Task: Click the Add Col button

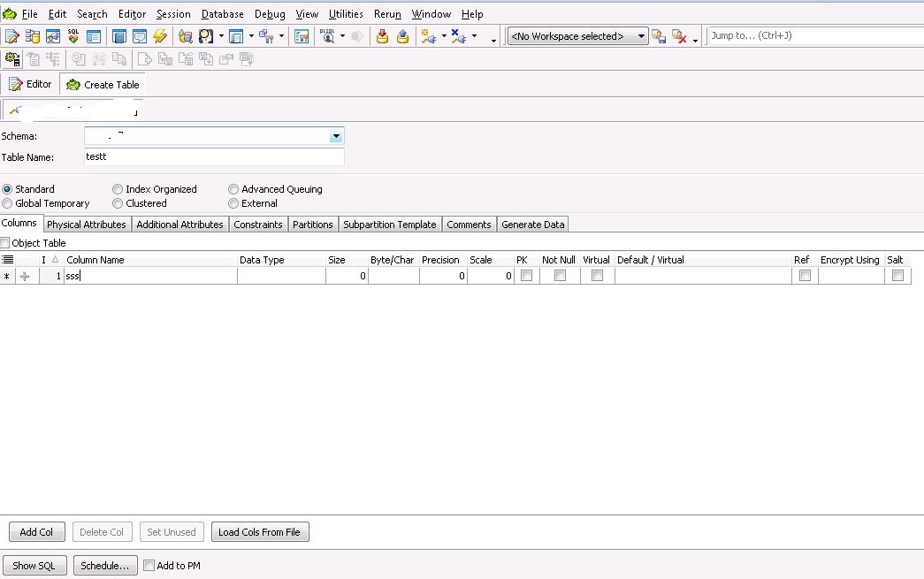Action: coord(36,531)
